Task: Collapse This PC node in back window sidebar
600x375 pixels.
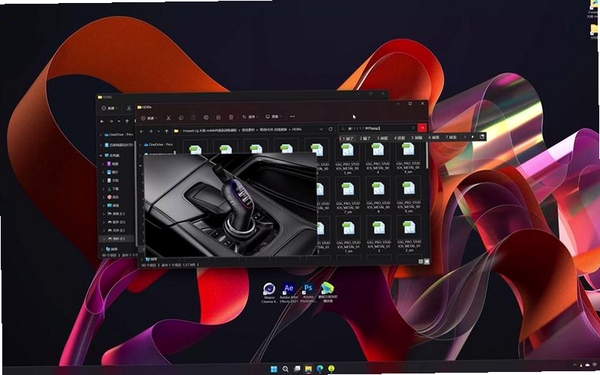Action: pyautogui.click(x=101, y=155)
